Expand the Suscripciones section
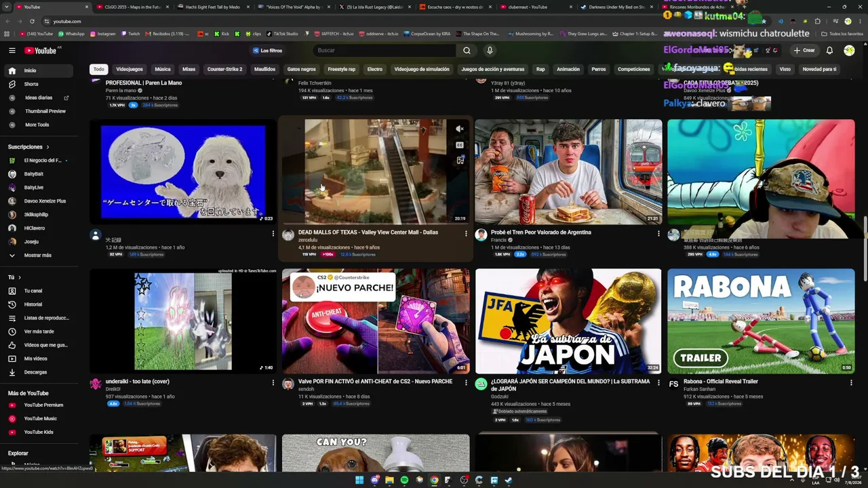This screenshot has width=868, height=488. pos(28,146)
